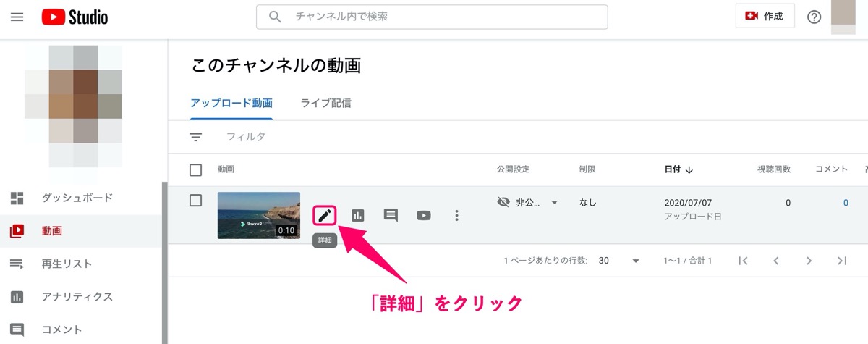
Task: Go to the first page
Action: coord(743,261)
